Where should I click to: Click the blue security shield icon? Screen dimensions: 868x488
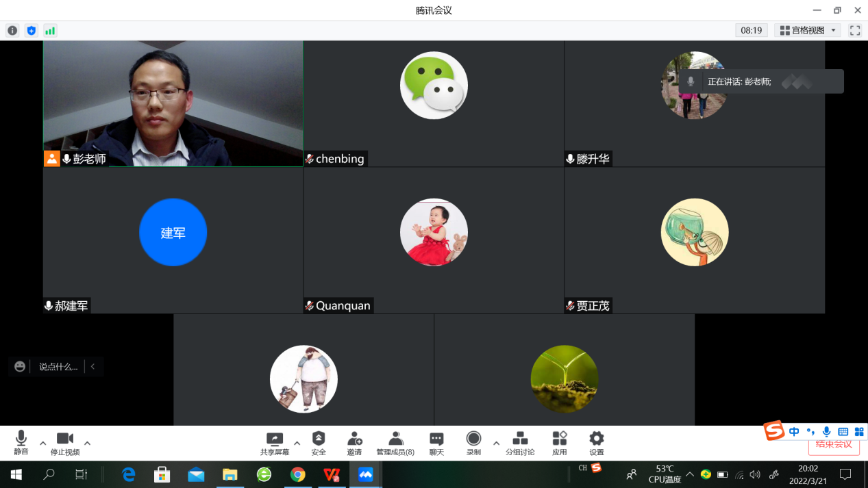31,31
